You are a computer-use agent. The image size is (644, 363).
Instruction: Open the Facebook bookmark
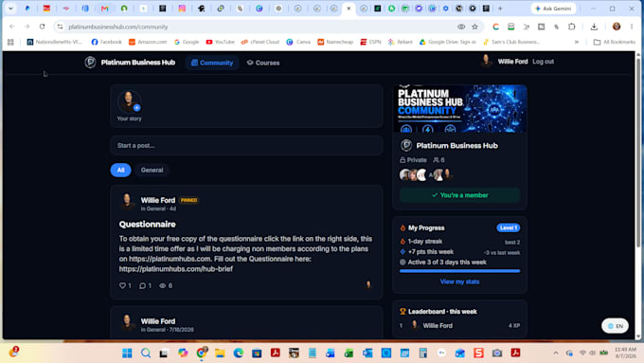(x=106, y=42)
